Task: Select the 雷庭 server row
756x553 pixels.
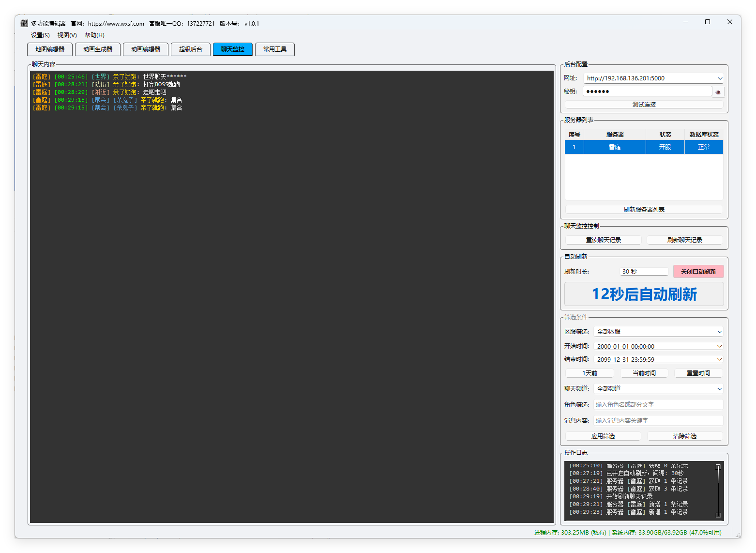Action: click(x=615, y=147)
